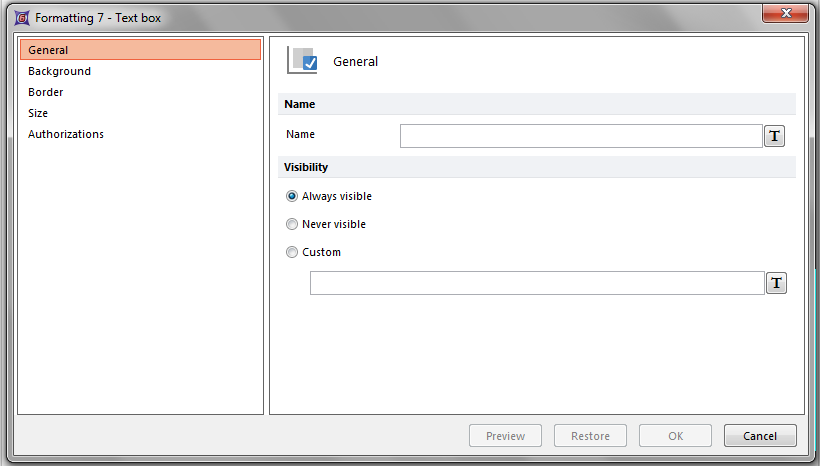Click inside the Name text field
Screen dimensions: 820x466
click(x=580, y=136)
